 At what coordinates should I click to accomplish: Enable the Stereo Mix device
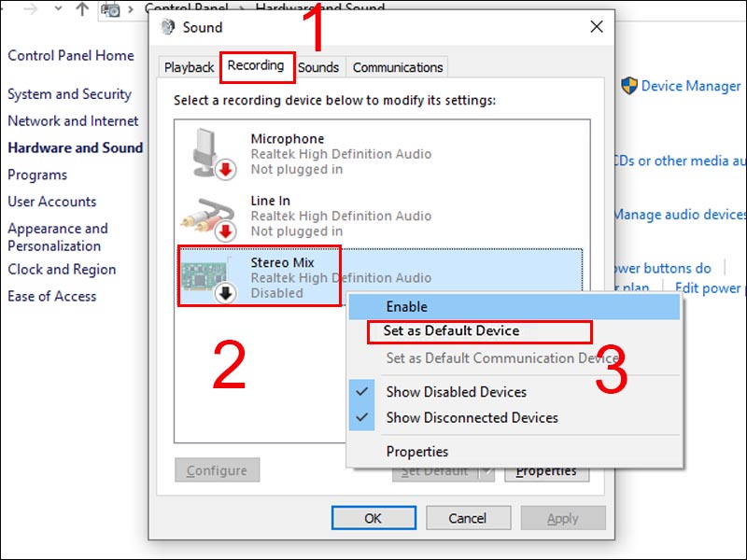405,306
